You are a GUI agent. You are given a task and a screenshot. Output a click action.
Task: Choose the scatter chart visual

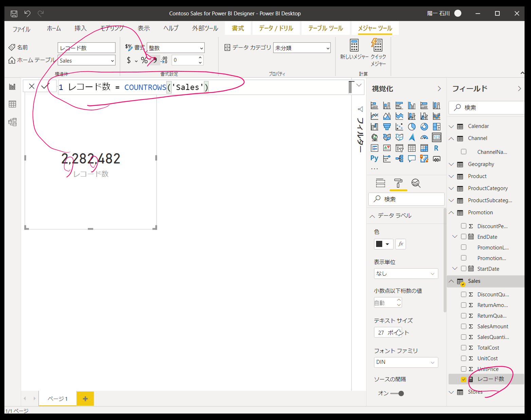tap(399, 127)
